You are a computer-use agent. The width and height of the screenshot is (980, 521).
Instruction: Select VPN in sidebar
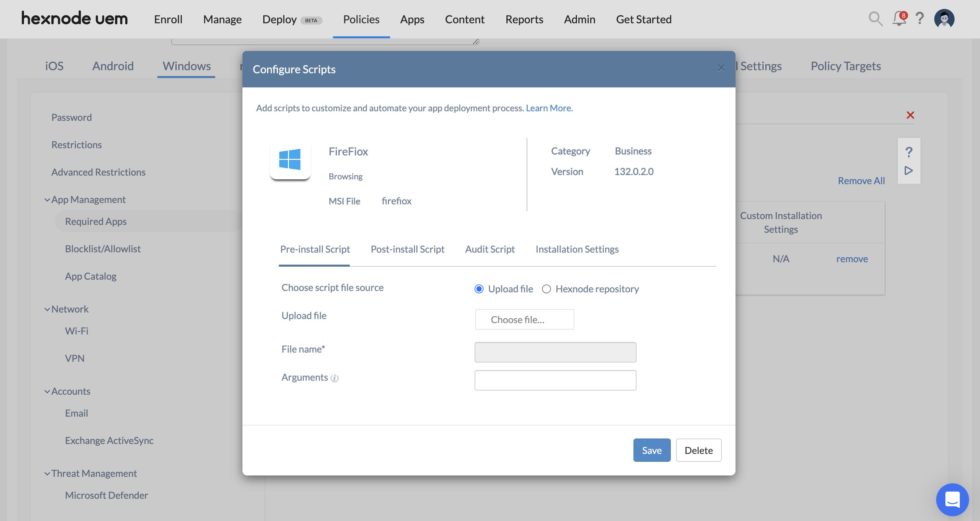[75, 358]
